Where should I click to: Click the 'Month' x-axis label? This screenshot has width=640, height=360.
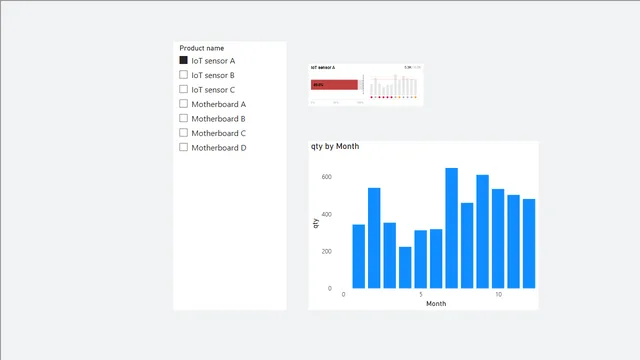(x=436, y=304)
